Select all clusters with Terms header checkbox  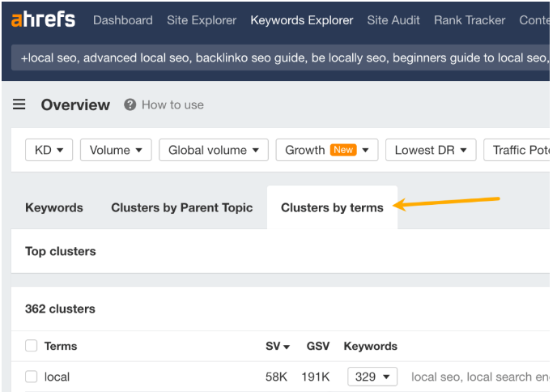pos(32,346)
